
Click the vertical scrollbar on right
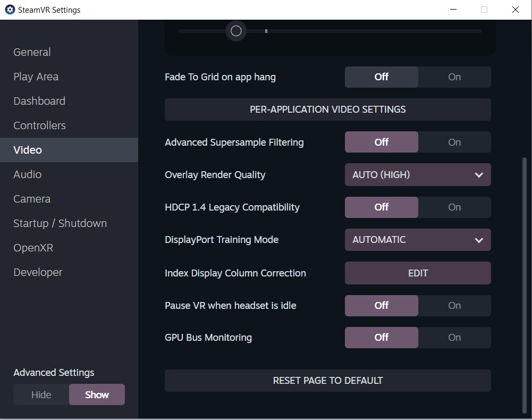(525, 285)
